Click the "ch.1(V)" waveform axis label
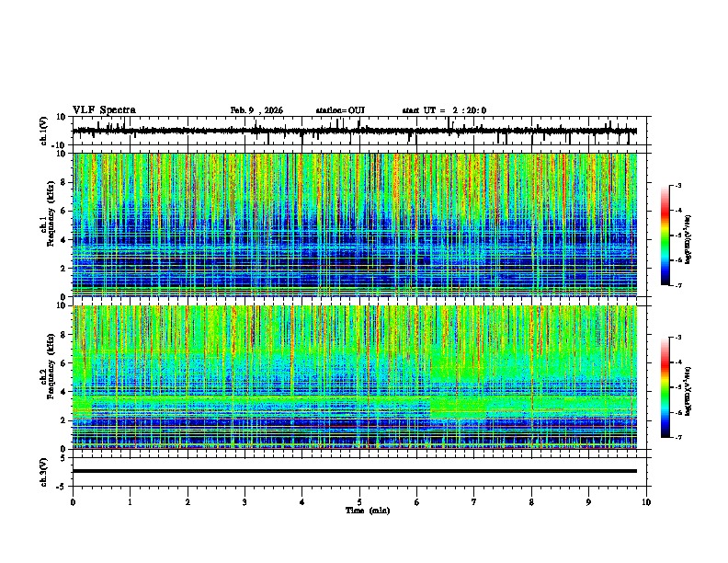This screenshot has width=728, height=563. (44, 131)
